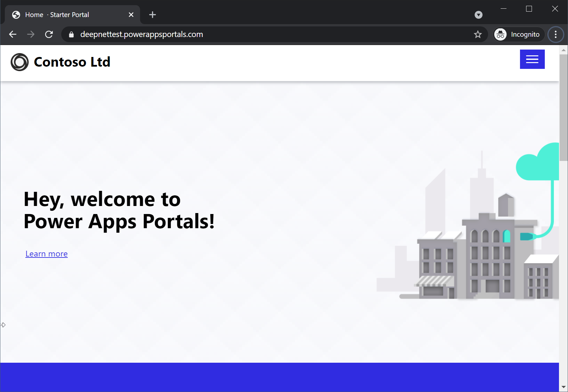Close the browser window
Image resolution: width=568 pixels, height=392 pixels.
point(555,9)
